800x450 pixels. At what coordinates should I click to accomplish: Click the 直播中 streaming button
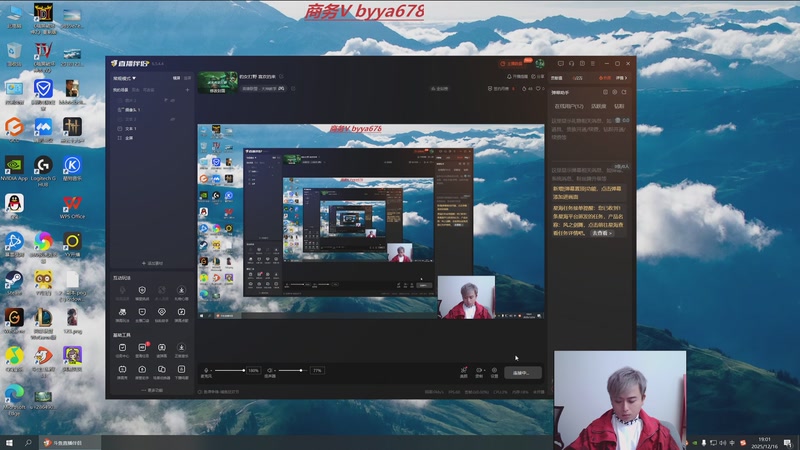point(523,372)
